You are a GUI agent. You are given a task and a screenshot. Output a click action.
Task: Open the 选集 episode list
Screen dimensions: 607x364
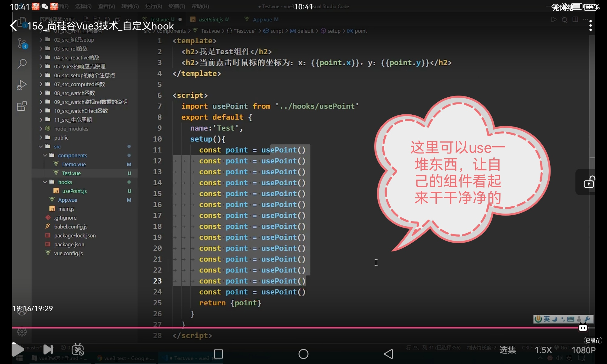tap(507, 350)
